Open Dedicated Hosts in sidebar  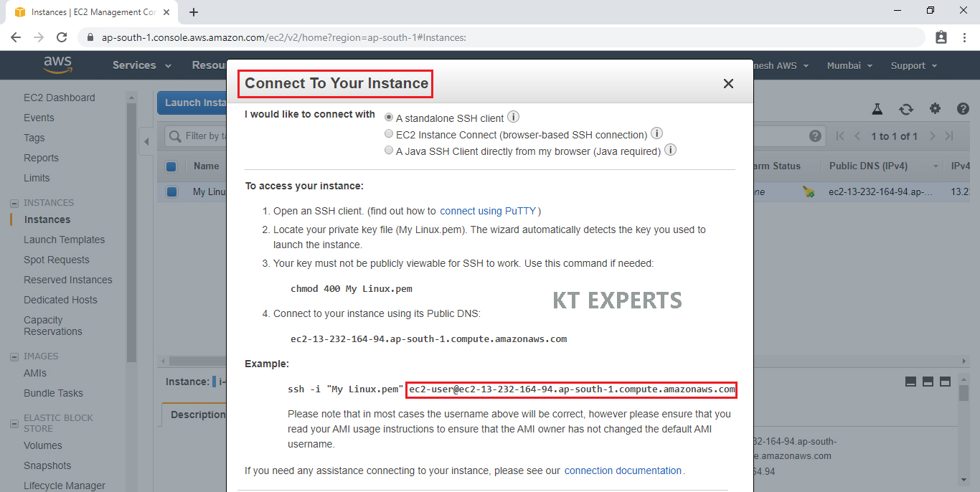click(60, 300)
